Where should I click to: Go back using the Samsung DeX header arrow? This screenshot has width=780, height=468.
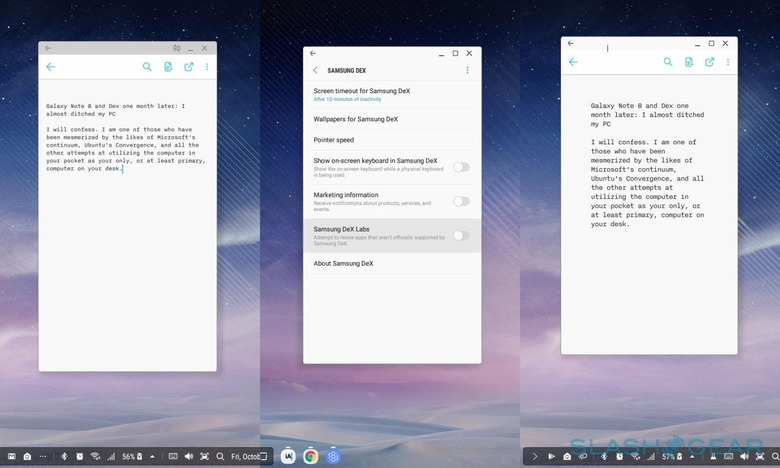pyautogui.click(x=316, y=71)
